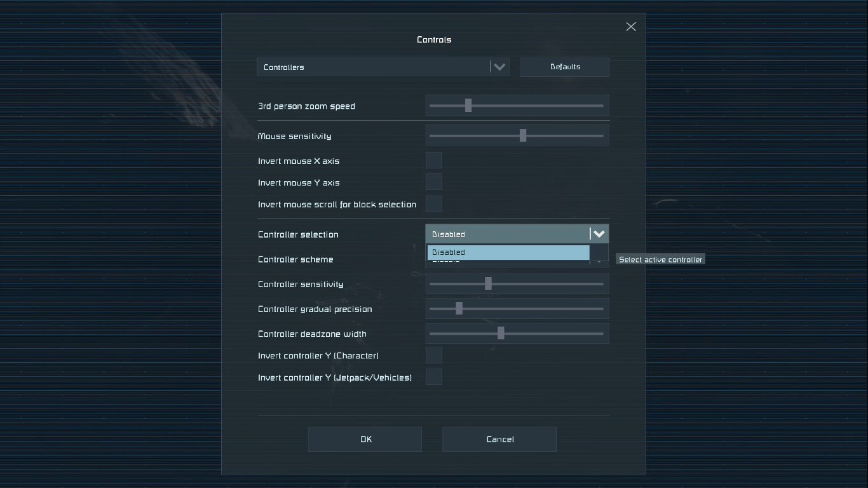Toggle Invert mouse scroll for block selection

(433, 204)
